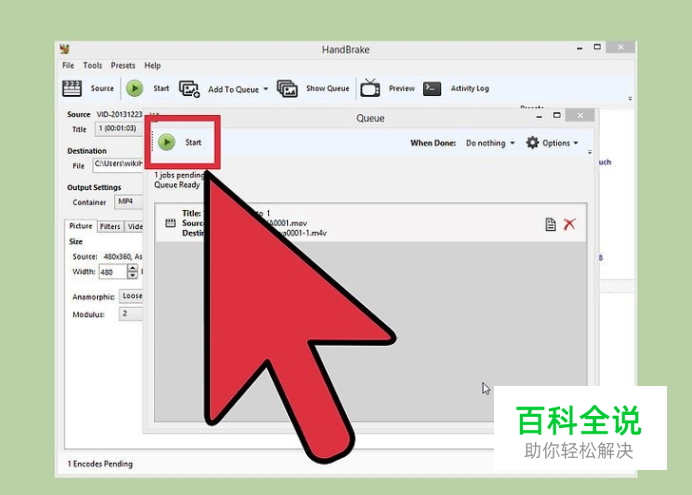Click the Source text label in toolbar
This screenshot has height=495, width=692.
(102, 88)
